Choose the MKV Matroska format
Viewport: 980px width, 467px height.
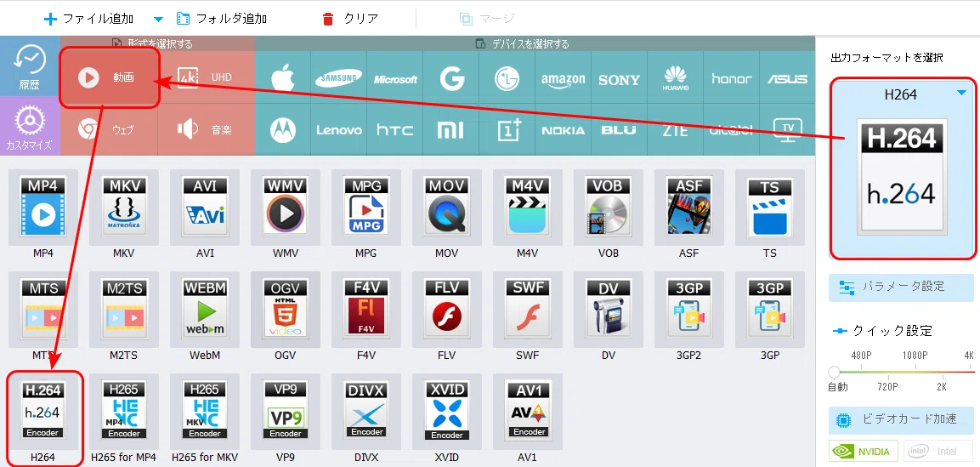[x=124, y=207]
